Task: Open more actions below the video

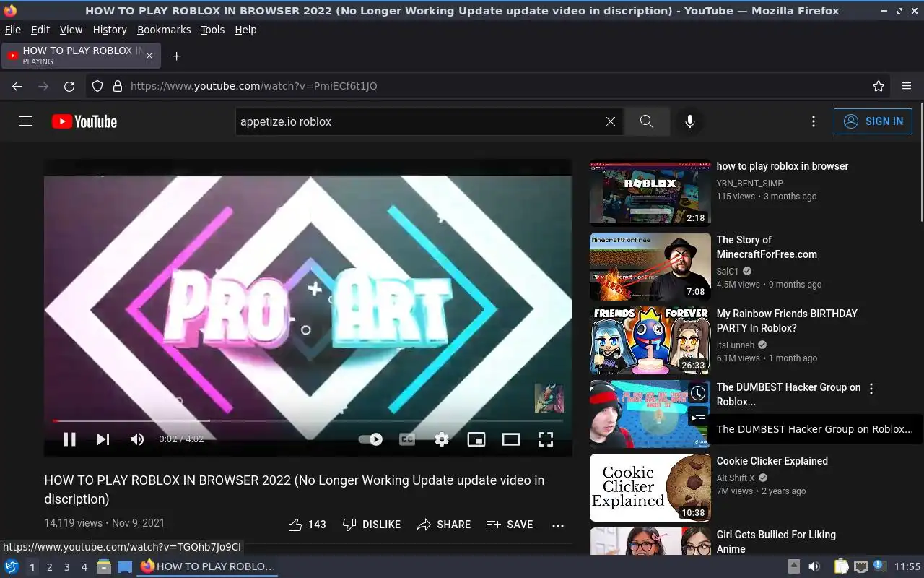Action: (x=558, y=525)
